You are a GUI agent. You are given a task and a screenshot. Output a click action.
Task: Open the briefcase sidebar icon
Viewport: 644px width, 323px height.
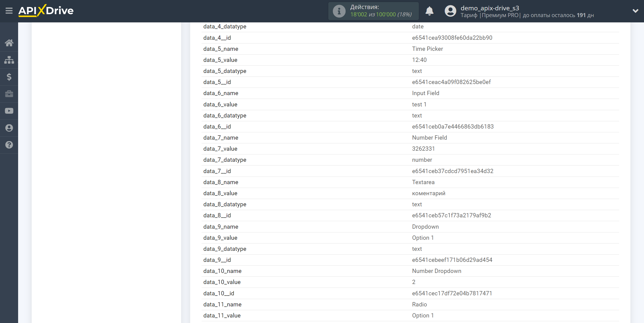pyautogui.click(x=9, y=94)
